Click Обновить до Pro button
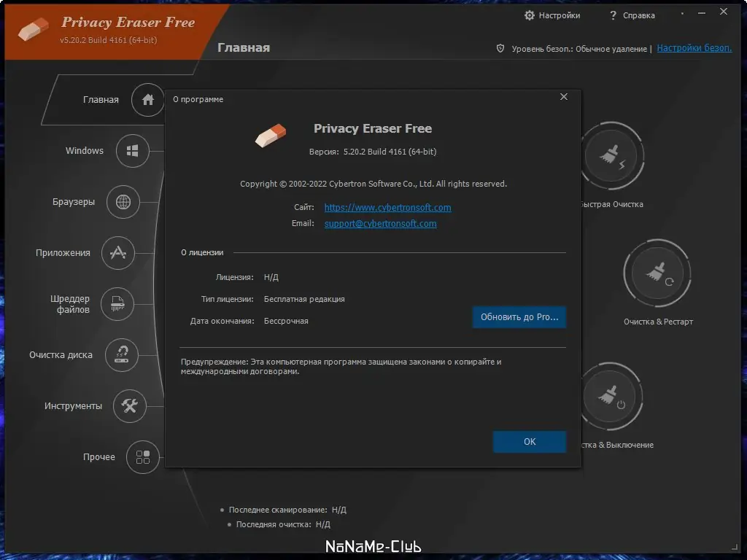This screenshot has height=560, width=747. click(x=519, y=317)
